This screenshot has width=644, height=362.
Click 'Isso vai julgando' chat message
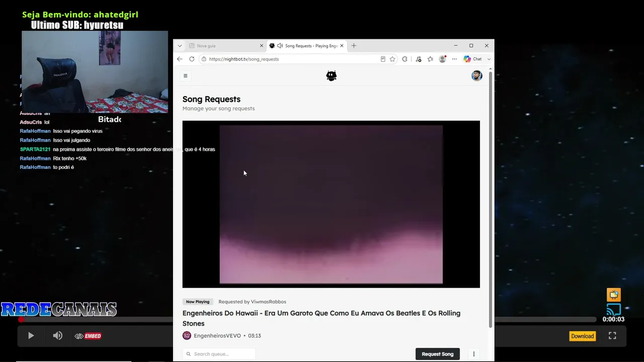tap(71, 140)
